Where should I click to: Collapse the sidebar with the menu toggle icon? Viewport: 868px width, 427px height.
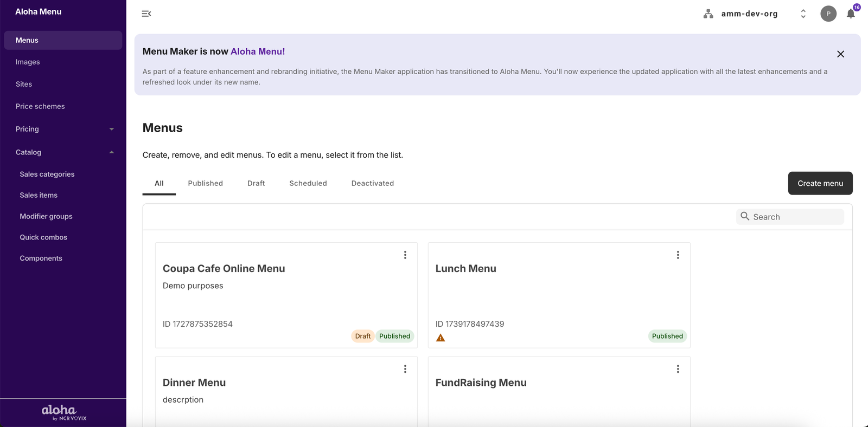click(x=146, y=14)
